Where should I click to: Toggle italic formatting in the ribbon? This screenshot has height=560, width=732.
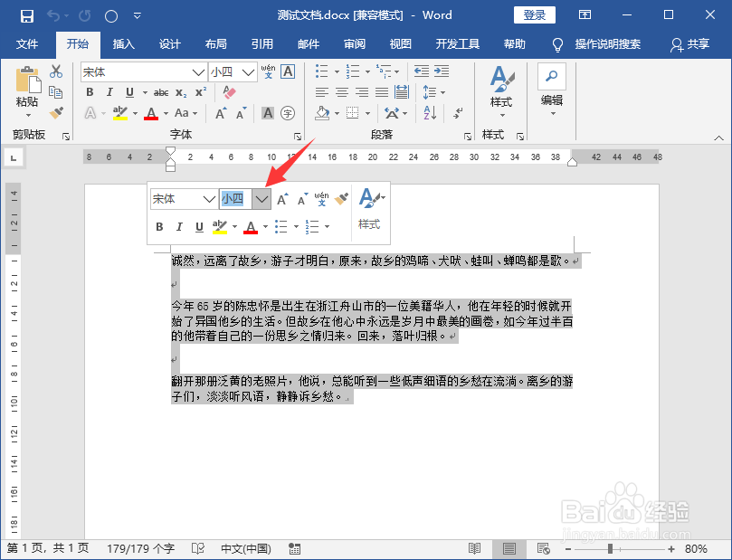109,91
